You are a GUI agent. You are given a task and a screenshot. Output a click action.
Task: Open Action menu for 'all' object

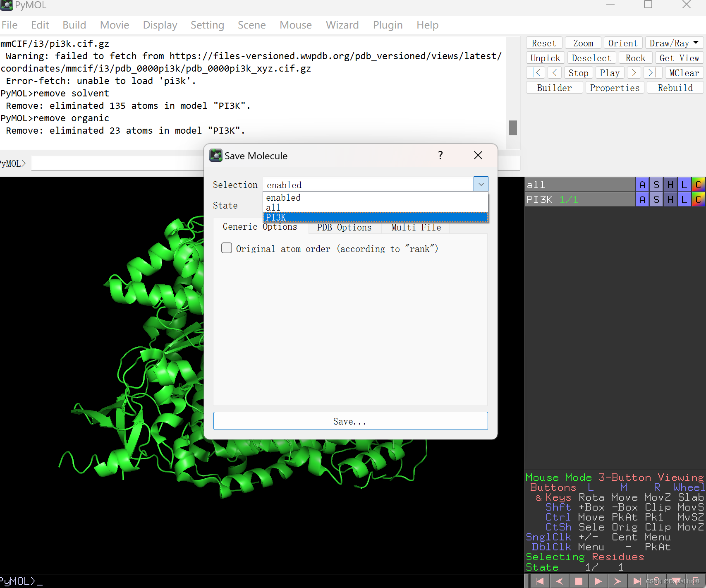[642, 185]
